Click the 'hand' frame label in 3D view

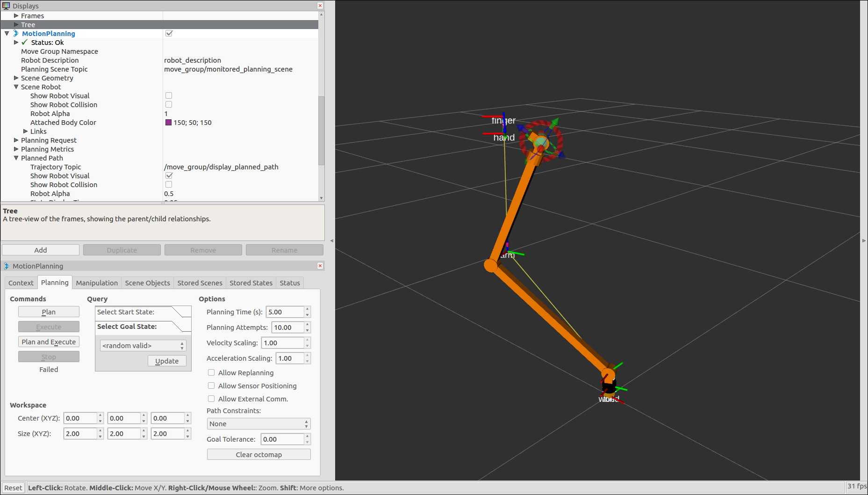pyautogui.click(x=504, y=138)
